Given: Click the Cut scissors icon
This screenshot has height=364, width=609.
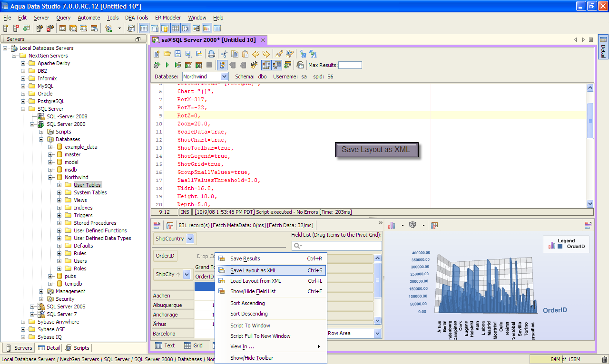Looking at the screenshot, I should 224,54.
